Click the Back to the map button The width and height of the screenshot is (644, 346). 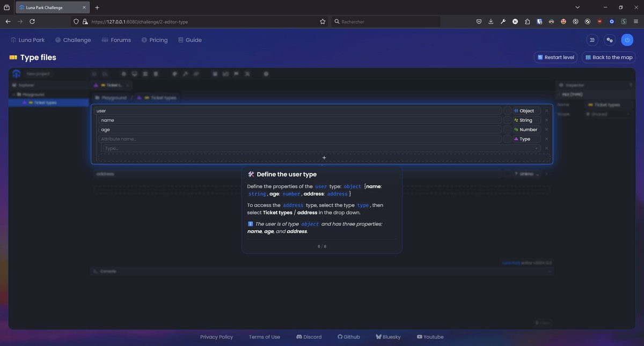[x=609, y=57]
